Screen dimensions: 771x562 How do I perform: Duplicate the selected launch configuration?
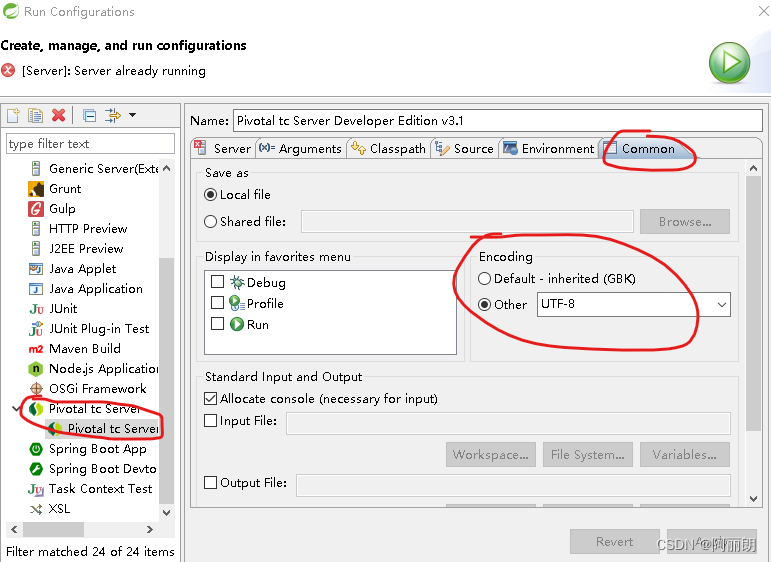click(x=35, y=115)
